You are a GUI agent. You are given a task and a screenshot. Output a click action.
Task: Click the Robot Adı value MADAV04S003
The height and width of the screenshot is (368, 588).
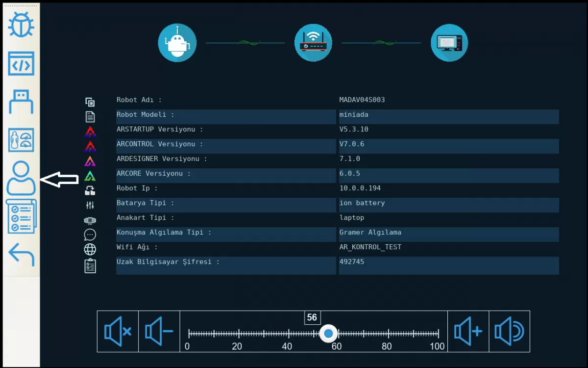(362, 100)
